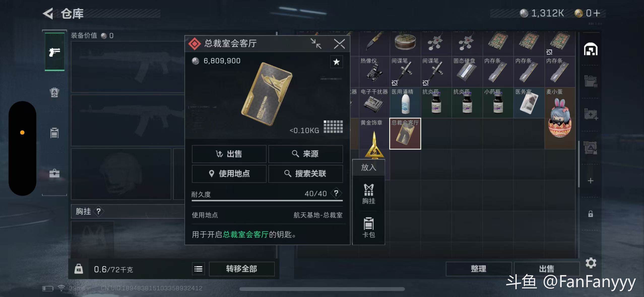644x297 pixels.
Task: Select the weapon loadout pistol tab
Action: pos(55,52)
